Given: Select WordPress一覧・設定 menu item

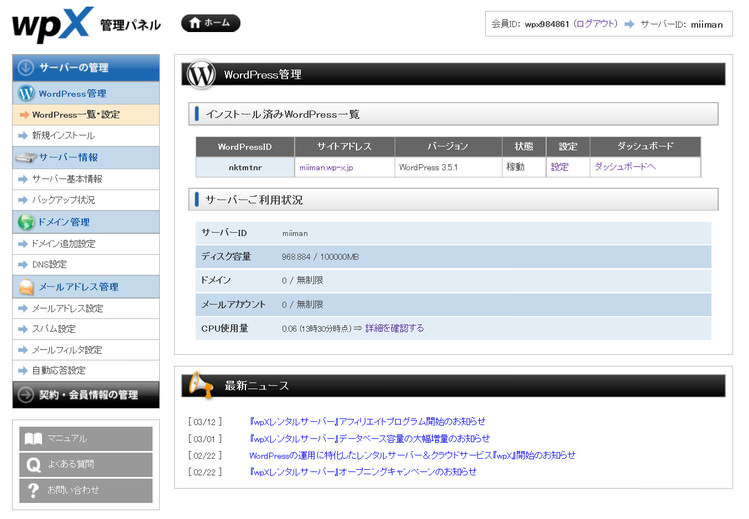Looking at the screenshot, I should point(86,115).
